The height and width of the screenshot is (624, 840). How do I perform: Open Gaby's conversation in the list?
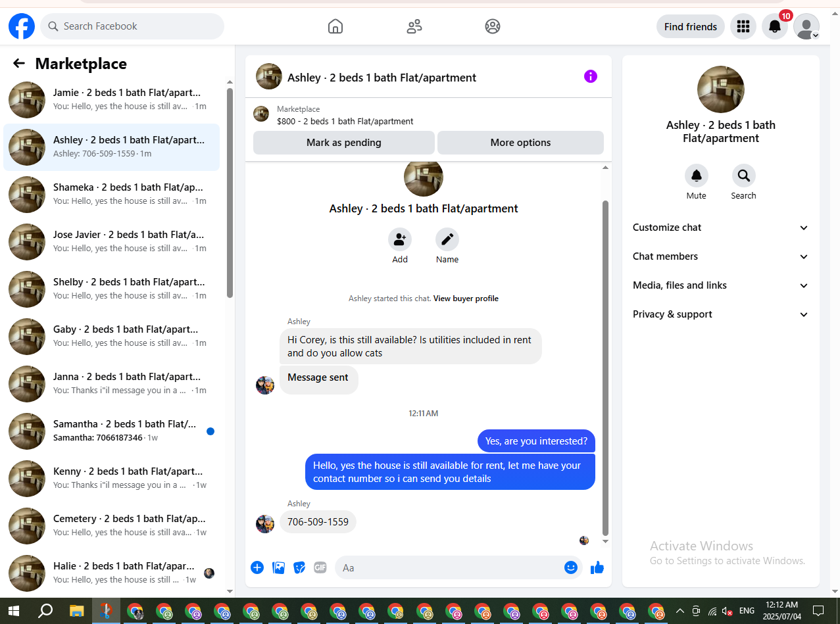(112, 337)
